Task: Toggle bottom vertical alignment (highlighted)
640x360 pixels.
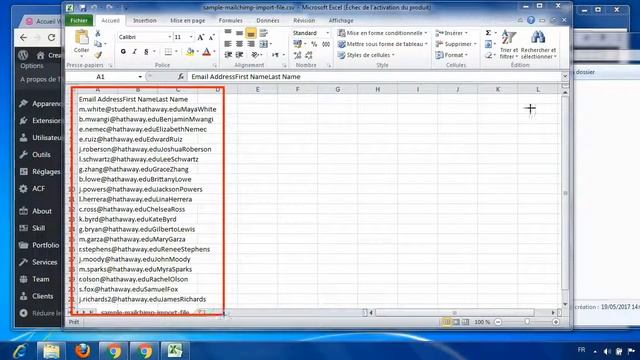Action: point(251,33)
